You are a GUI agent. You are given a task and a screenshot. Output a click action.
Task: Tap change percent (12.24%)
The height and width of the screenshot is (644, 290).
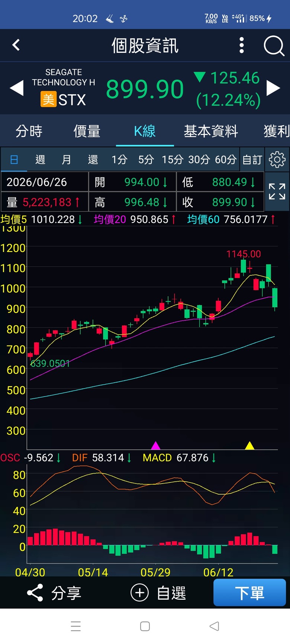(228, 100)
